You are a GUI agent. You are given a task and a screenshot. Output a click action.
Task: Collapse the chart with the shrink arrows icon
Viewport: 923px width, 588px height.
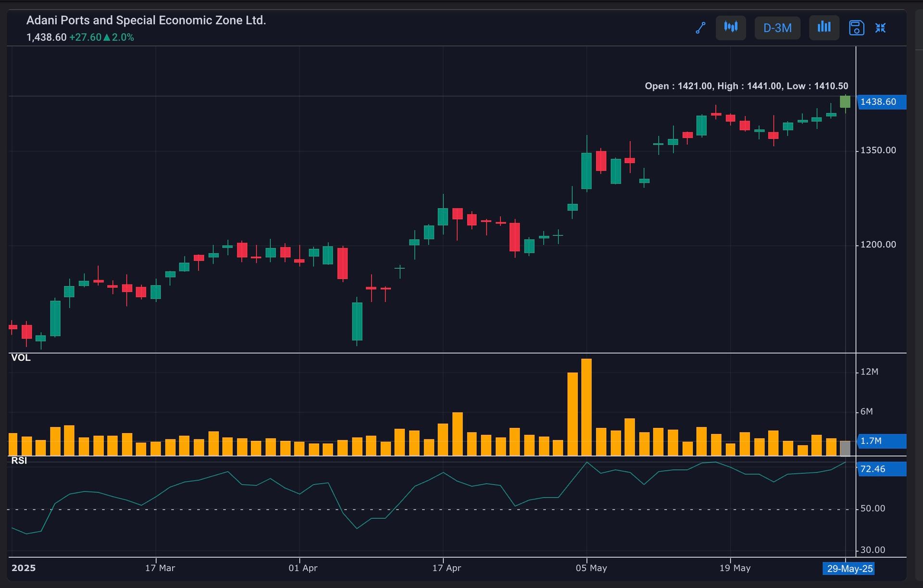click(x=880, y=28)
